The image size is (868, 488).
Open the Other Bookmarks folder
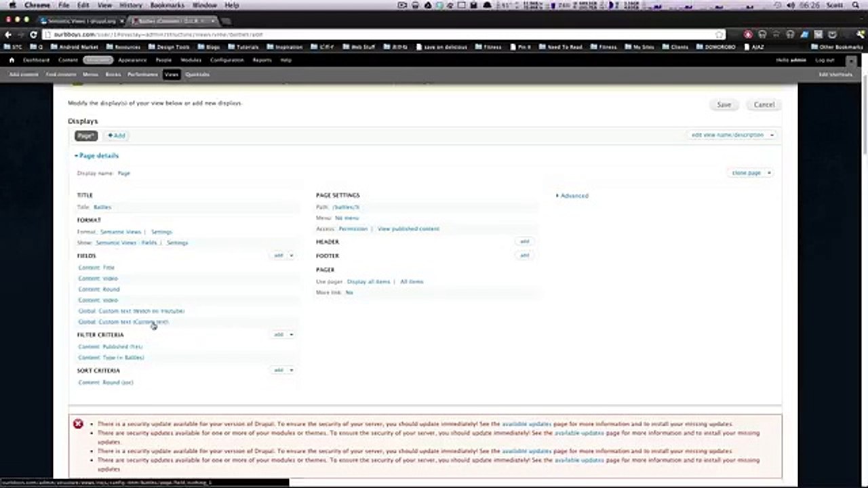[x=836, y=47]
